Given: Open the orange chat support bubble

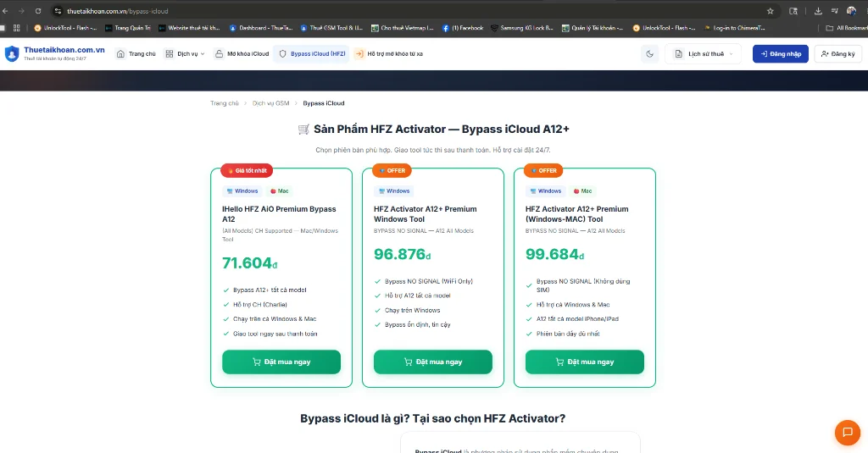Looking at the screenshot, I should (848, 433).
